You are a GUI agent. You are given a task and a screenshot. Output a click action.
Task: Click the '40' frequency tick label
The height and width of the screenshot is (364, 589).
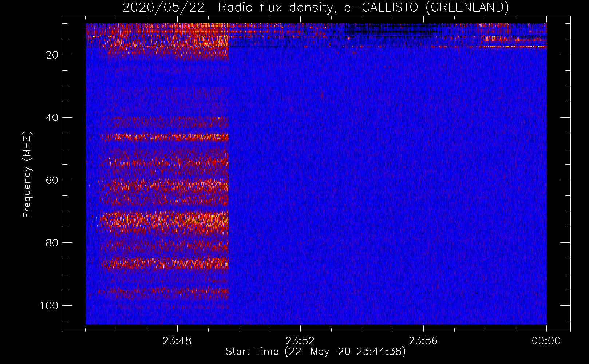coord(52,118)
